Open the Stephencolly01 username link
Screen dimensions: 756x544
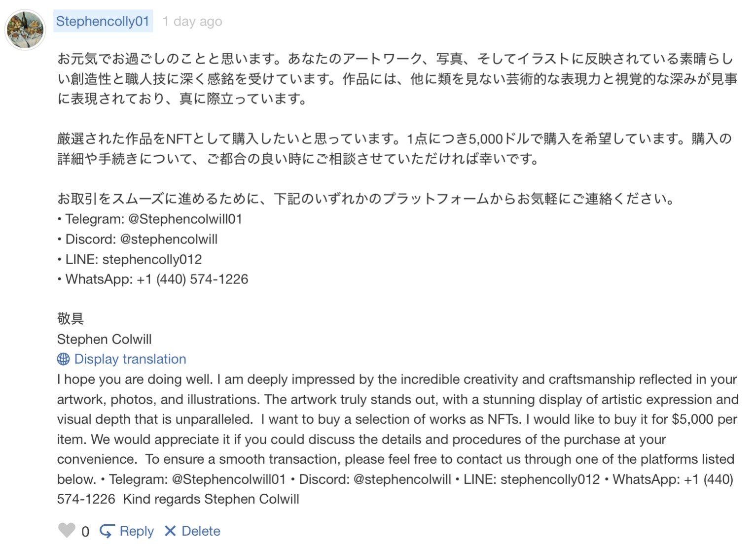point(103,21)
